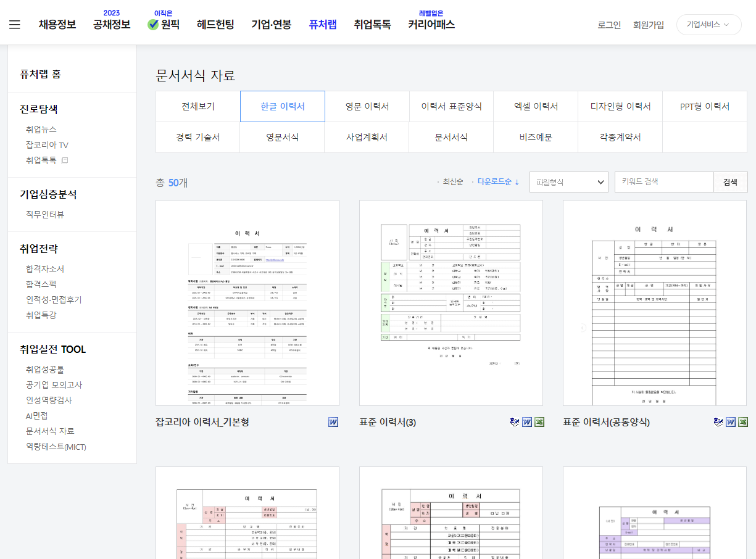Open the 로그인 link
Image resolution: width=756 pixels, height=559 pixels.
click(609, 25)
